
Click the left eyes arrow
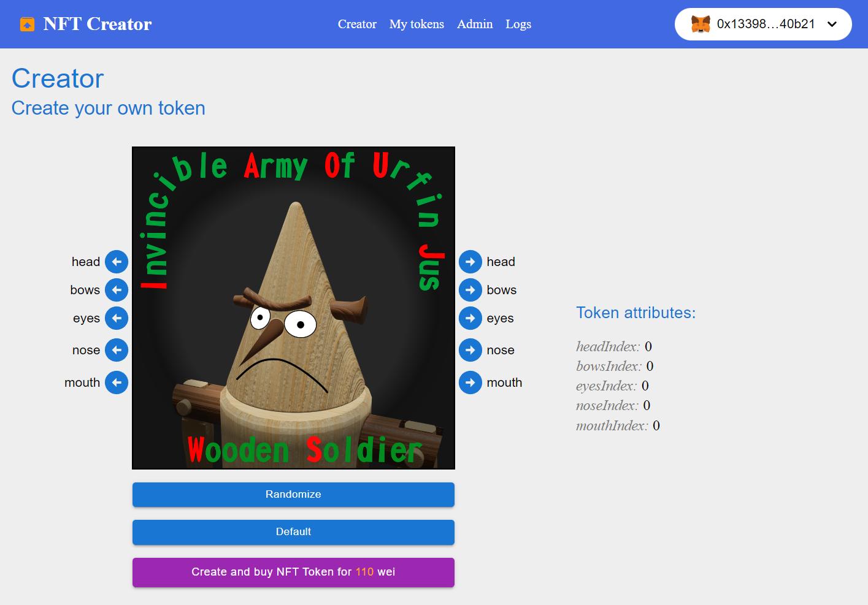click(116, 318)
